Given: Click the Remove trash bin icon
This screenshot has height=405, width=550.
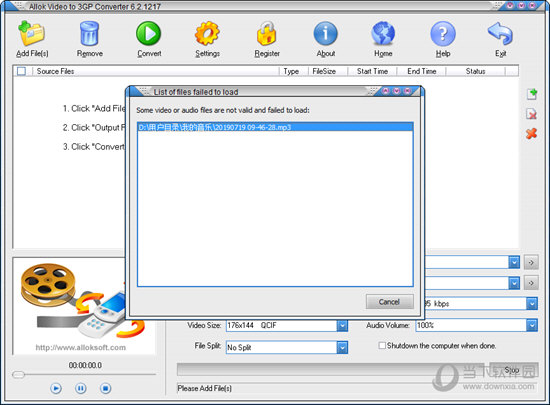Looking at the screenshot, I should pyautogui.click(x=89, y=33).
